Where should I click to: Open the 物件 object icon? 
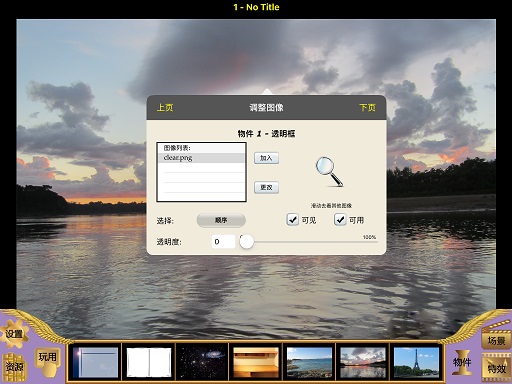(x=462, y=363)
